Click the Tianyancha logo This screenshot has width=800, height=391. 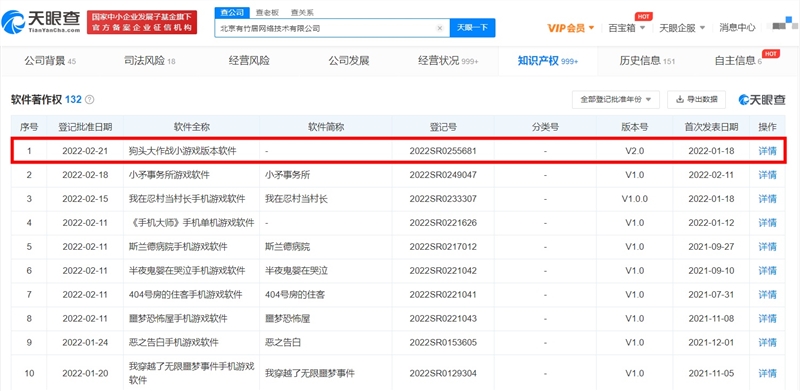(x=41, y=22)
